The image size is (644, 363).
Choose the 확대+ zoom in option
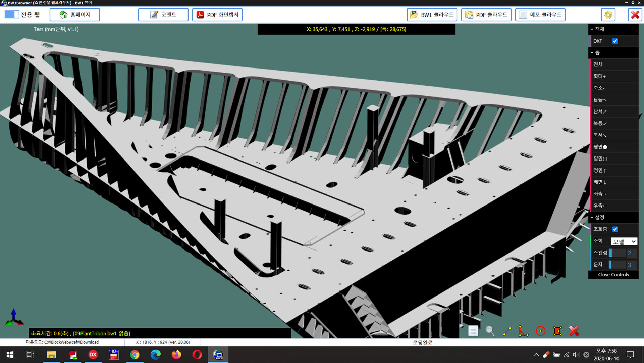coord(599,76)
